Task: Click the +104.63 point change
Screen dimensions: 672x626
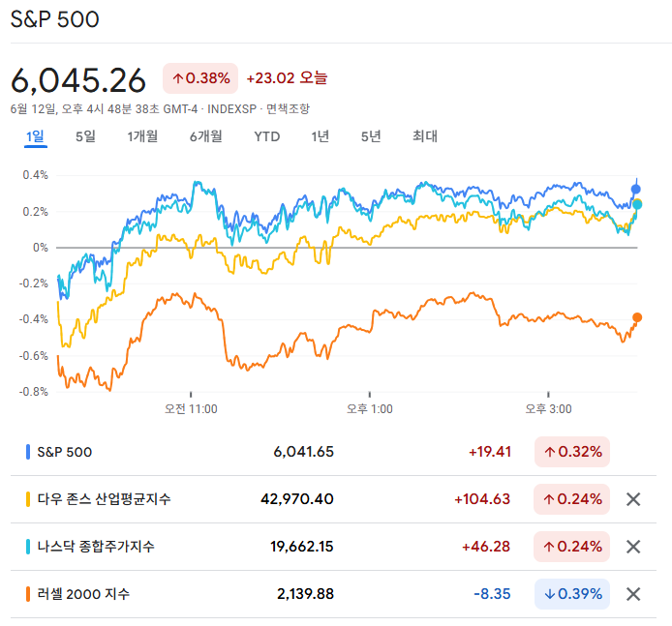Action: click(x=482, y=499)
